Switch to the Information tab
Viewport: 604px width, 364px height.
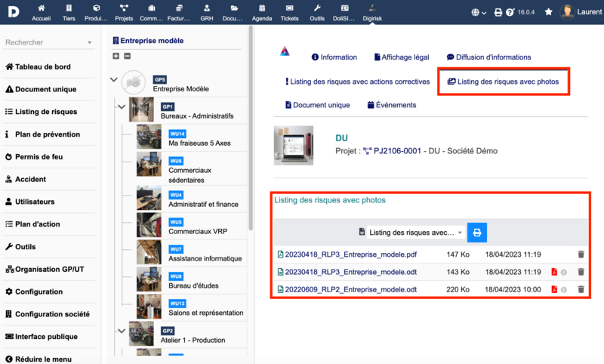334,57
